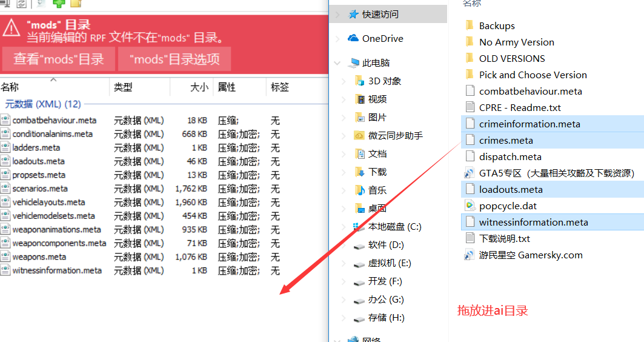
Task: Expand 快速访问 tree node
Action: click(x=337, y=15)
